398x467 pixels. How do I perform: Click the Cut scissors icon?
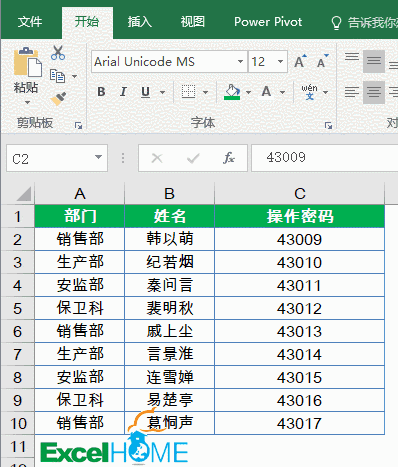[58, 53]
